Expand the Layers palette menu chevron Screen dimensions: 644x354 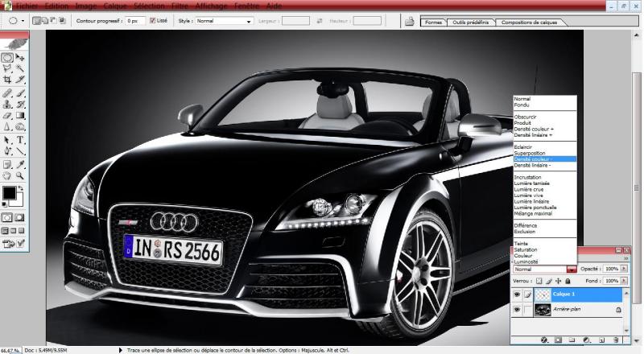[626, 258]
